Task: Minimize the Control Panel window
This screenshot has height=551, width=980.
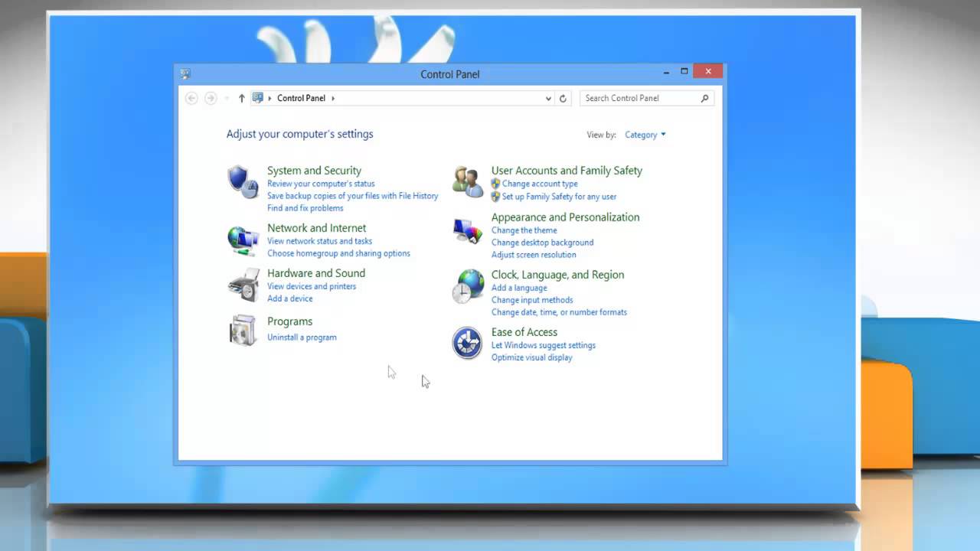Action: click(665, 72)
